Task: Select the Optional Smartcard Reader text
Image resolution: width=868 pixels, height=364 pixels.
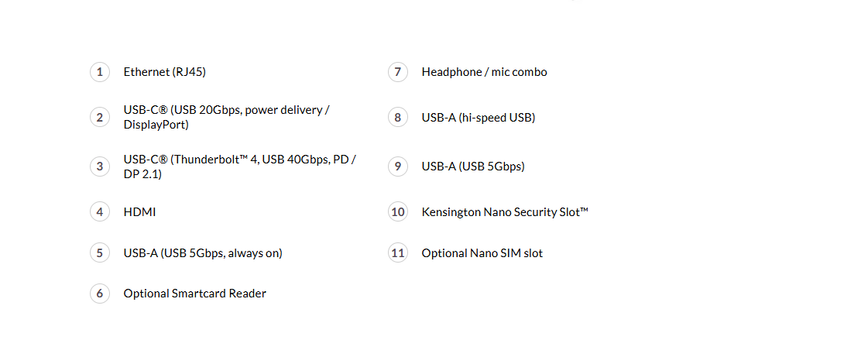Action: 195,294
